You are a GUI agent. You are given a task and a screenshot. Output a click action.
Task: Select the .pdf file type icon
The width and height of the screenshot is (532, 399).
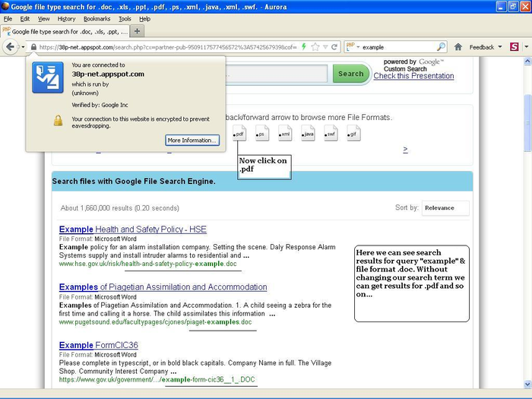coord(239,133)
